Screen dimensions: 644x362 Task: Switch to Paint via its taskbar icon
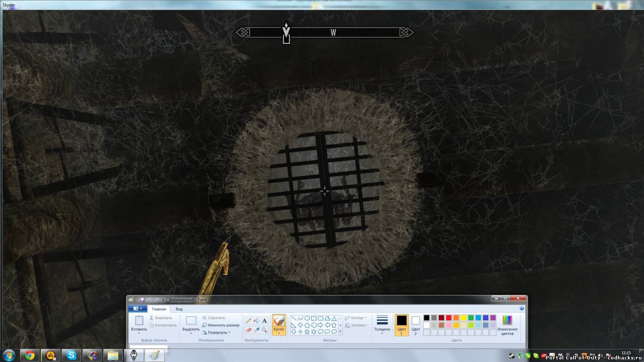click(x=154, y=356)
